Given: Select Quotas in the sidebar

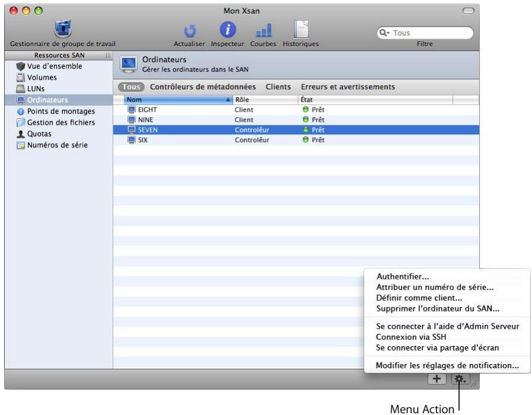Looking at the screenshot, I should [x=59, y=134].
